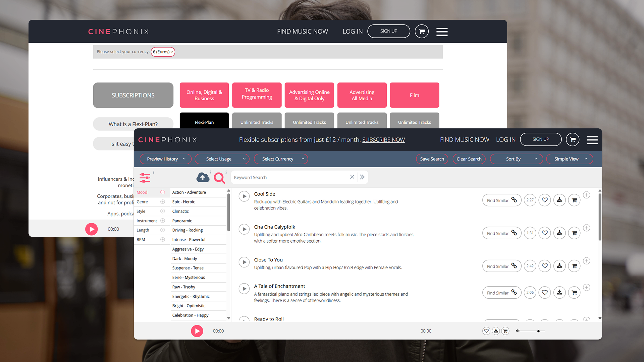Click the Clear Search button
The width and height of the screenshot is (644, 362).
pos(469,159)
